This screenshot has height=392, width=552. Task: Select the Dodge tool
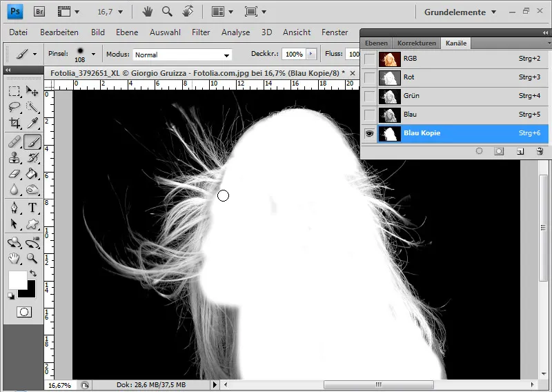pyautogui.click(x=32, y=190)
